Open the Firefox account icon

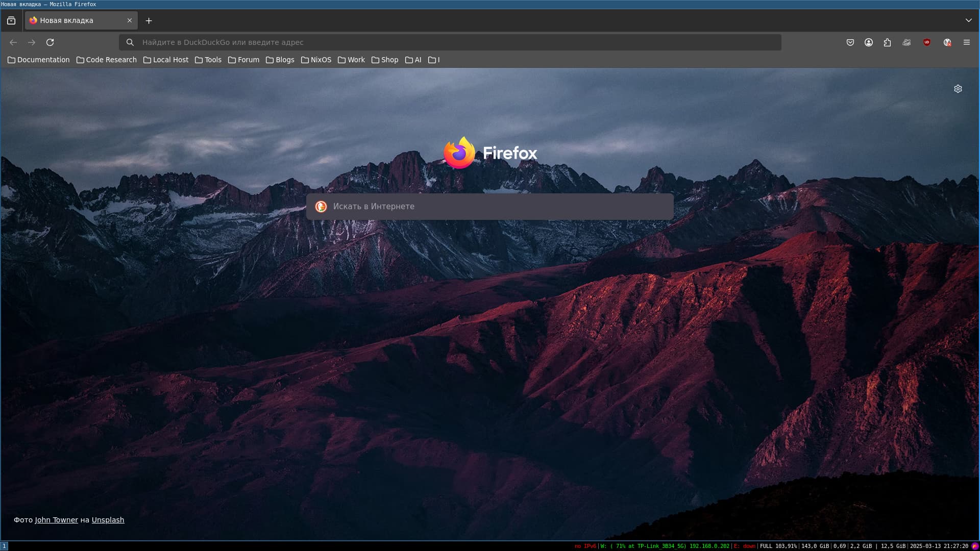pyautogui.click(x=869, y=42)
